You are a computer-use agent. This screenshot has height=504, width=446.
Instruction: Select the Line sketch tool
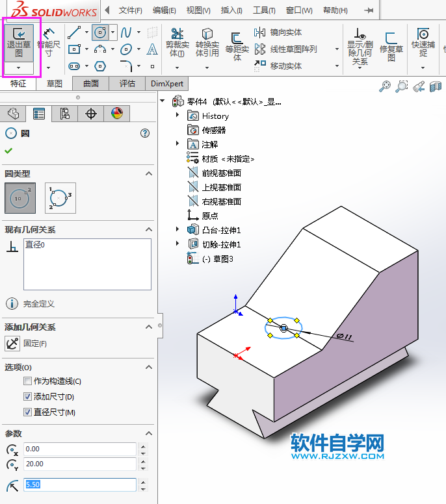(x=74, y=32)
